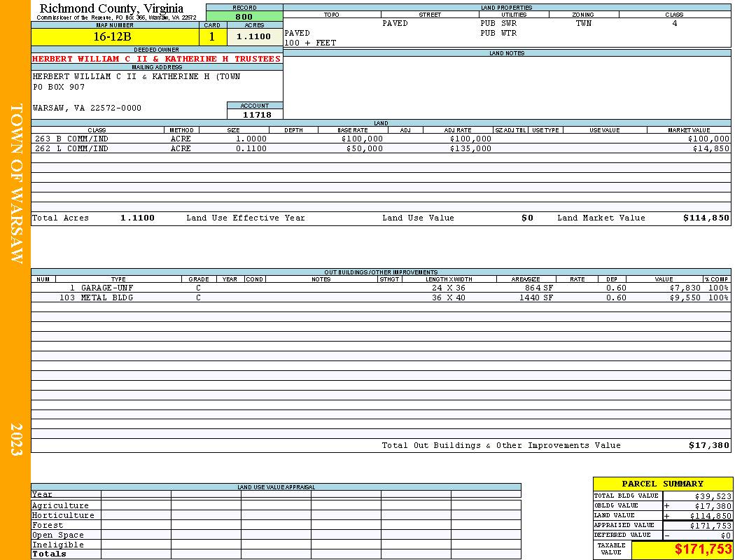Click the Forest row label
This screenshot has height=560, width=735.
click(x=48, y=525)
